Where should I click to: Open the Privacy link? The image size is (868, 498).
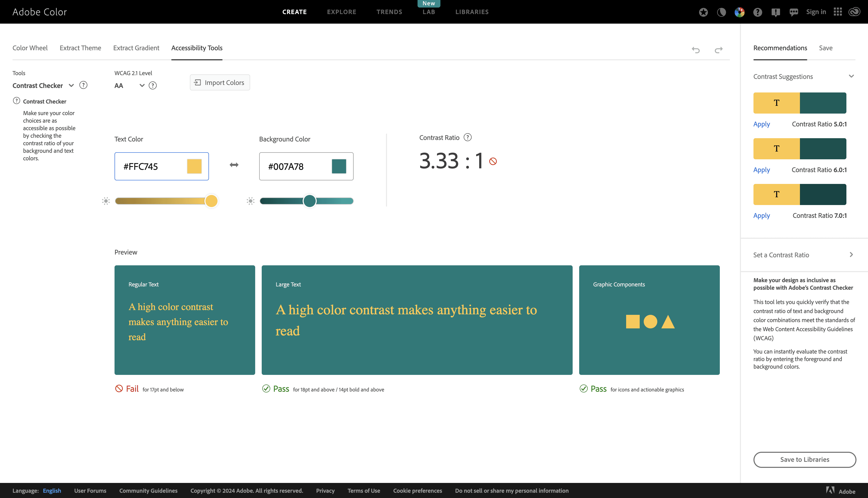[x=325, y=490]
